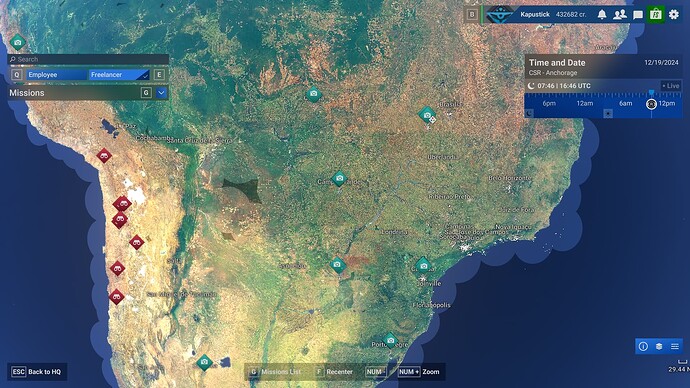Click the 07:46 | 16:46 UTC time
Screen dimensions: 690x388
(564, 86)
